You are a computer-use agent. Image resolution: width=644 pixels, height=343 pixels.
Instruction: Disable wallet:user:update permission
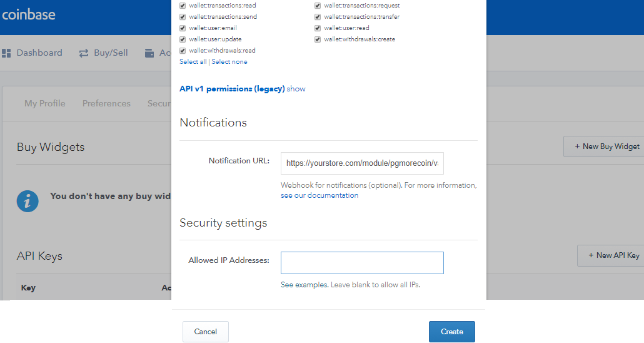coord(183,39)
